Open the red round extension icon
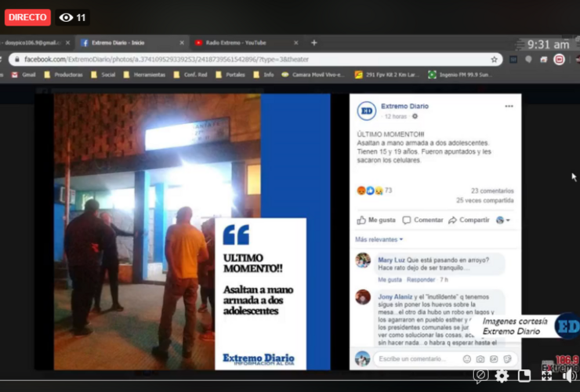 point(559,60)
